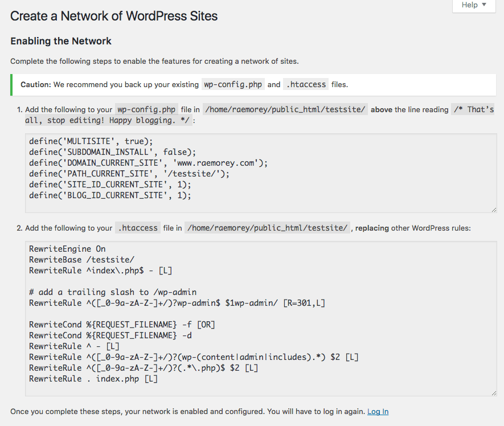504x426 pixels.
Task: Click the wp-config textarea resize handle
Action: [494, 210]
